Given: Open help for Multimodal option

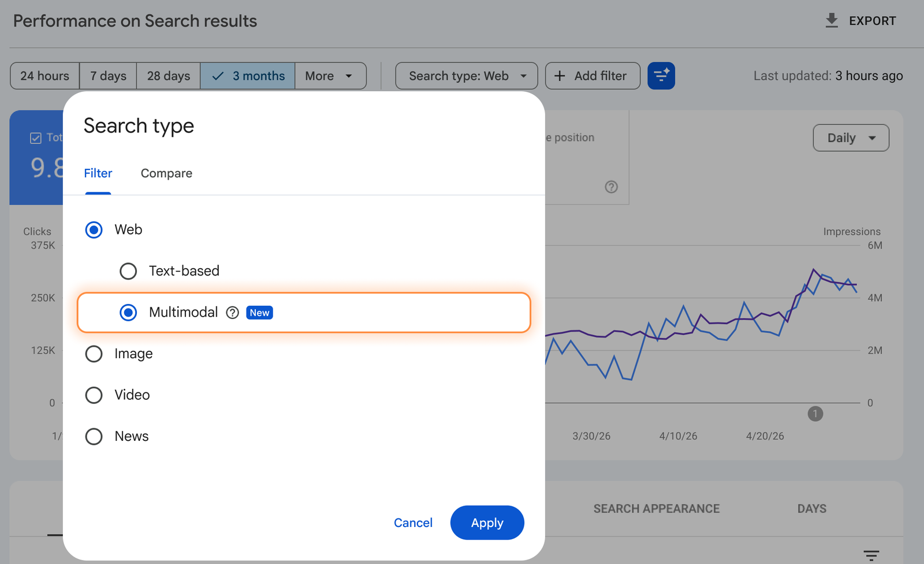Looking at the screenshot, I should (232, 313).
